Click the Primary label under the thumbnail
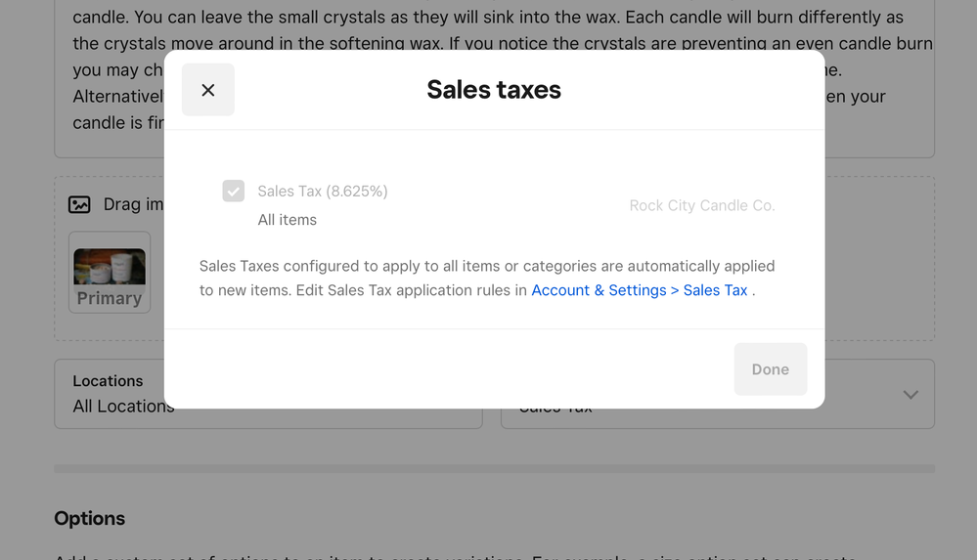Image resolution: width=977 pixels, height=560 pixels. point(110,298)
